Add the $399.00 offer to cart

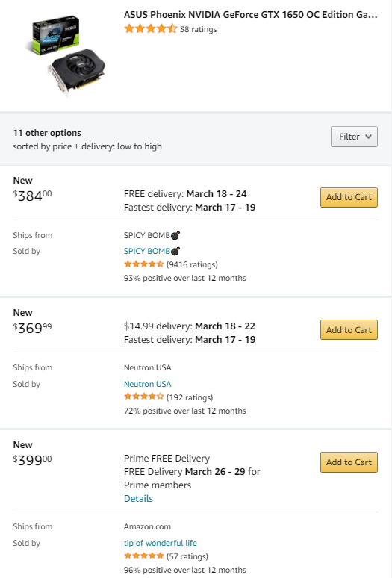[x=349, y=462]
